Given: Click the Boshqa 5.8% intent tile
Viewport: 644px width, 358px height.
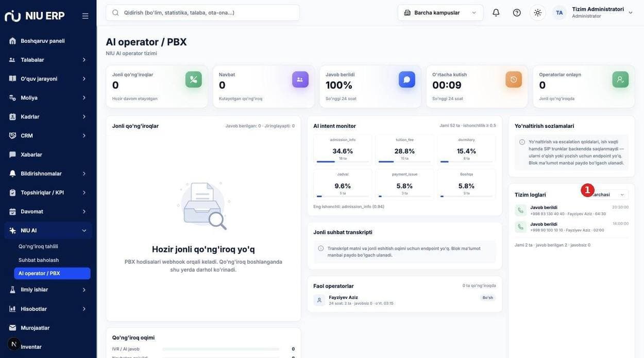Looking at the screenshot, I should pos(466,184).
